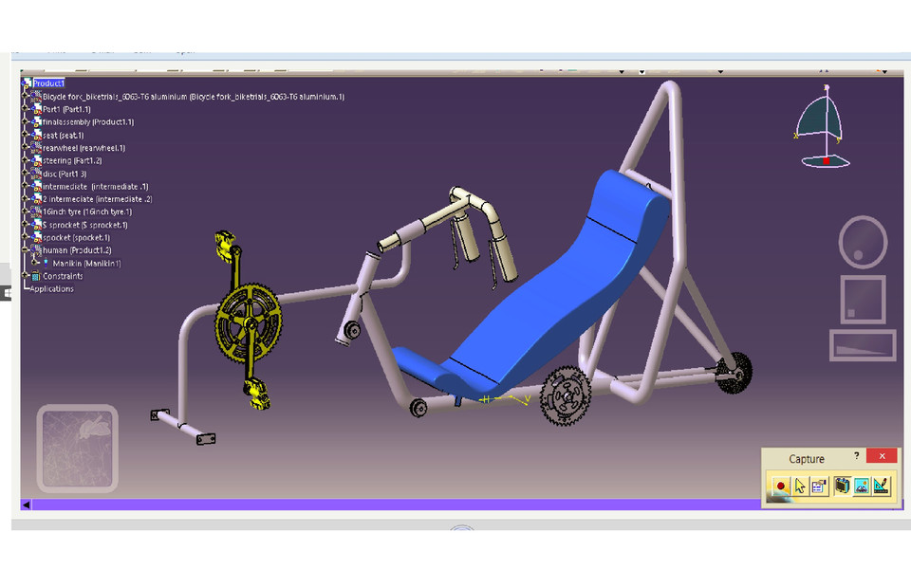Enable pixel image capture mode

click(860, 486)
